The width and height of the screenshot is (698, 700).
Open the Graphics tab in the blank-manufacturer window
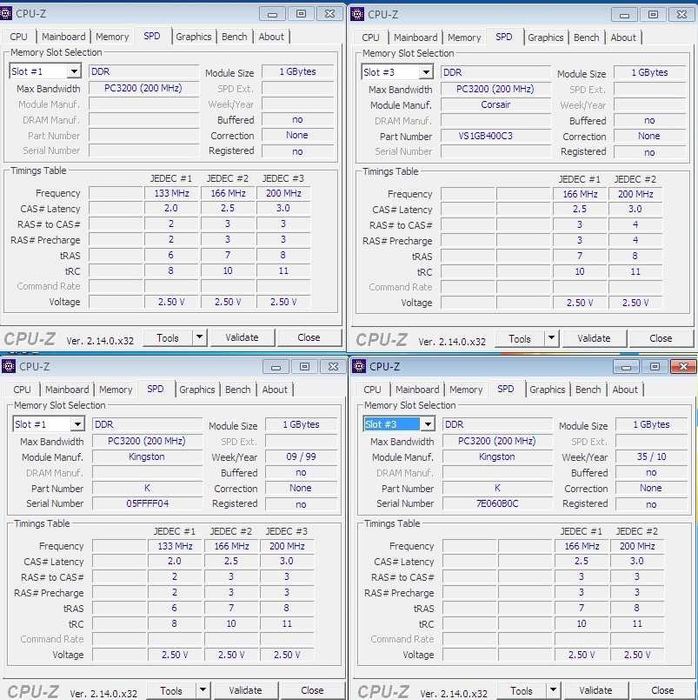point(193,37)
